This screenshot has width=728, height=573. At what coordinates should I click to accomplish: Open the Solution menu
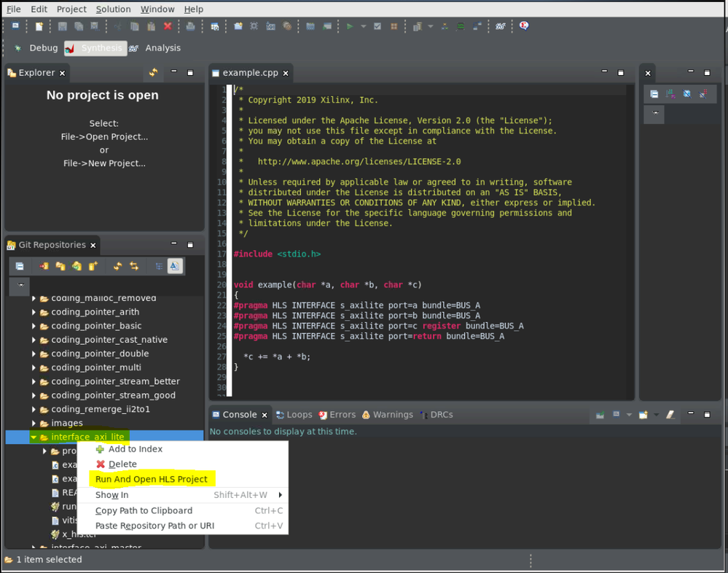coord(114,9)
